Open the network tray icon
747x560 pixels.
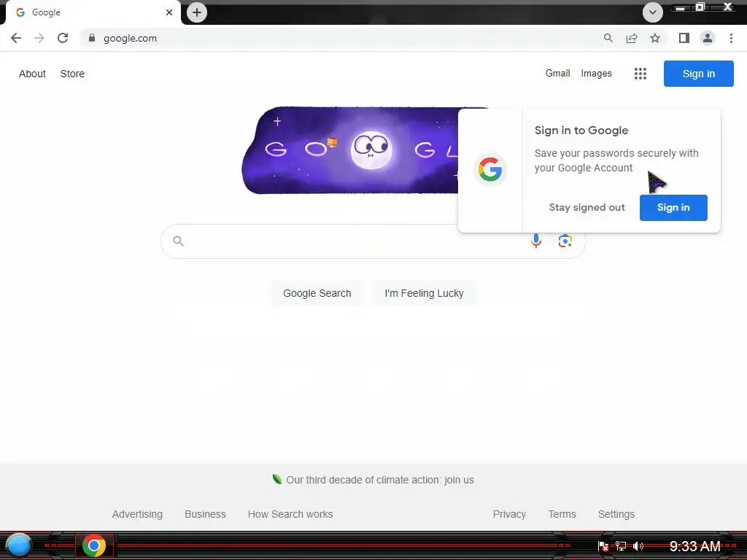[620, 546]
